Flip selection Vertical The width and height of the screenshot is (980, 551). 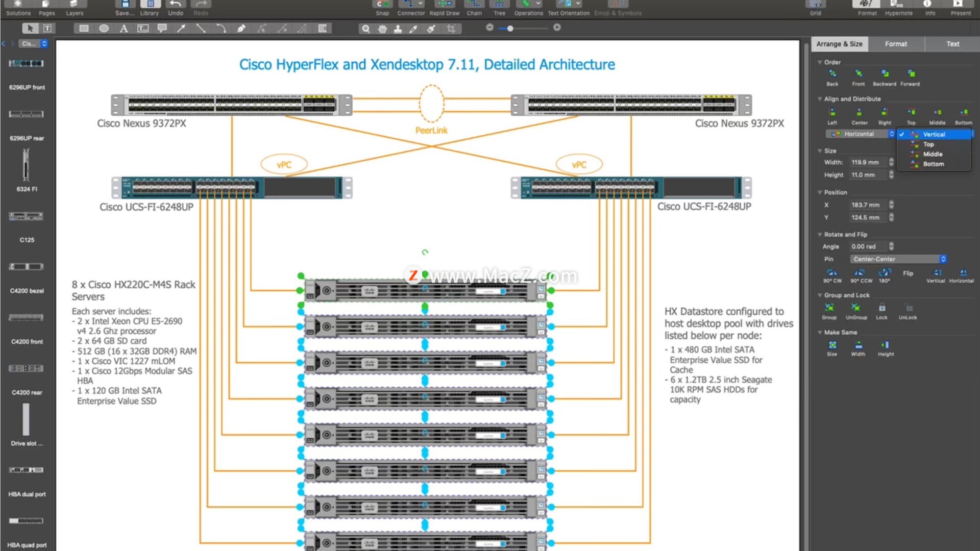click(936, 276)
